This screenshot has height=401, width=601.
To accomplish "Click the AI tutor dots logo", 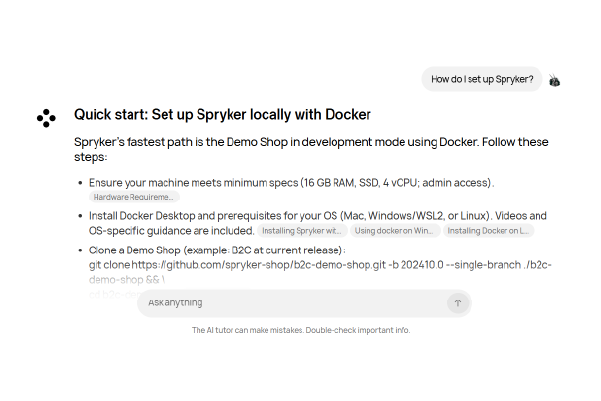I will (x=46, y=118).
